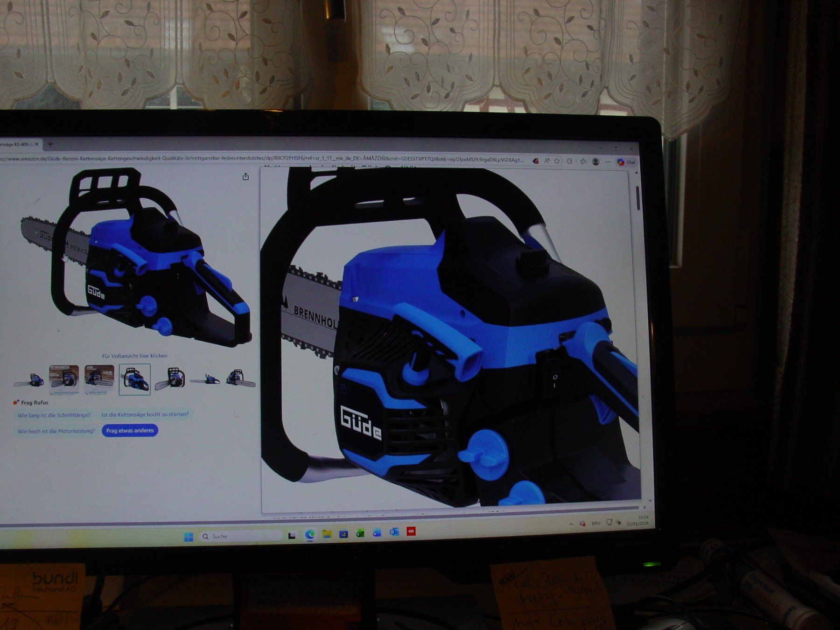Click the red shopping tag icon in the address bar
The image size is (840, 630).
[x=535, y=161]
